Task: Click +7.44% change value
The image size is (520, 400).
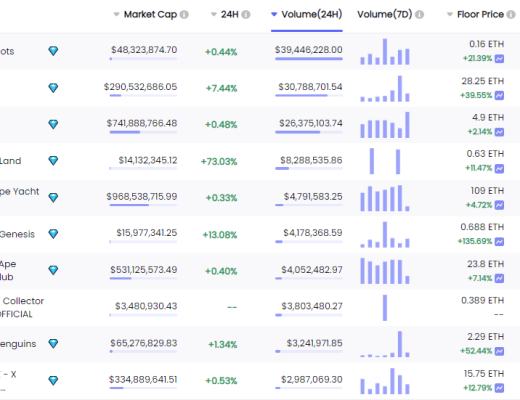Action: [x=221, y=88]
